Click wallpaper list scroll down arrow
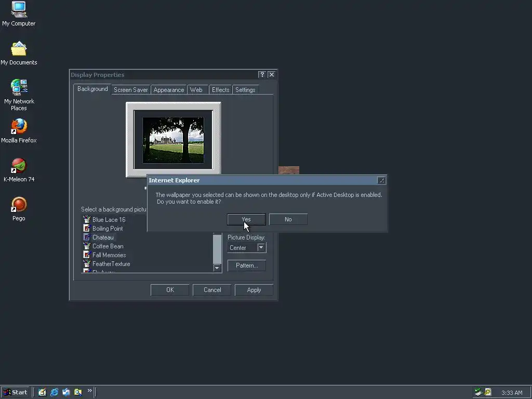The width and height of the screenshot is (532, 399). point(217,268)
